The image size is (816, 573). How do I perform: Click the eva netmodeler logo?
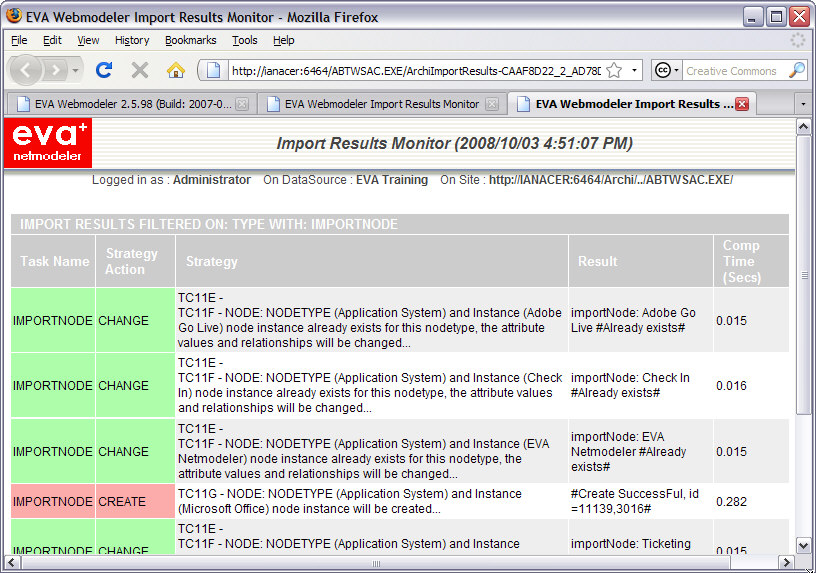48,143
